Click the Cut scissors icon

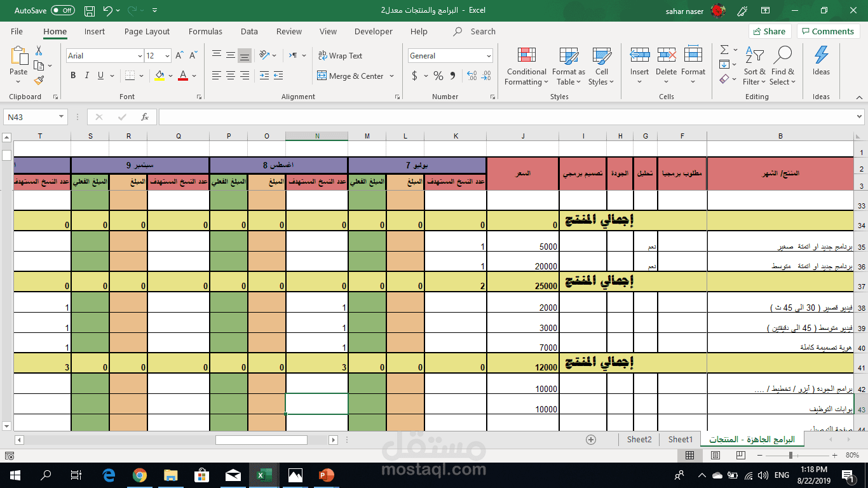pos(39,51)
